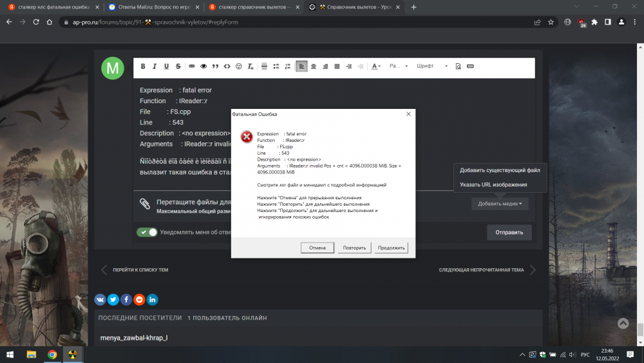The image size is (644, 363).
Task: Decrease the paragraph indent
Action: [361, 66]
